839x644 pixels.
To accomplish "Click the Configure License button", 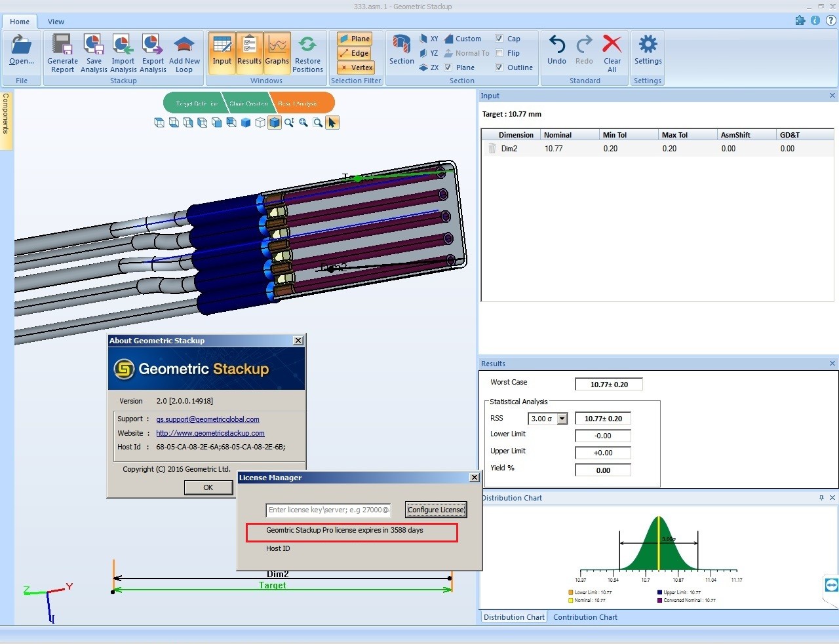I will (436, 510).
